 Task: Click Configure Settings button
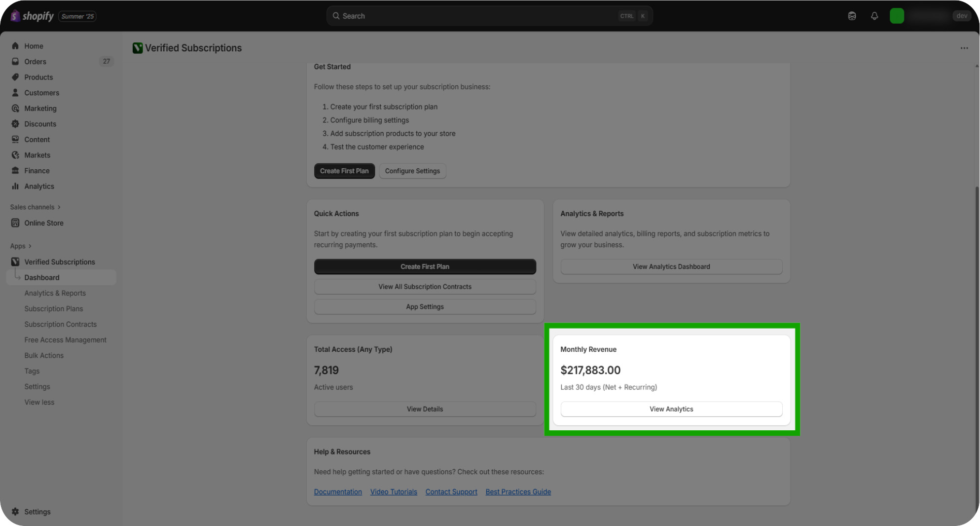tap(412, 171)
